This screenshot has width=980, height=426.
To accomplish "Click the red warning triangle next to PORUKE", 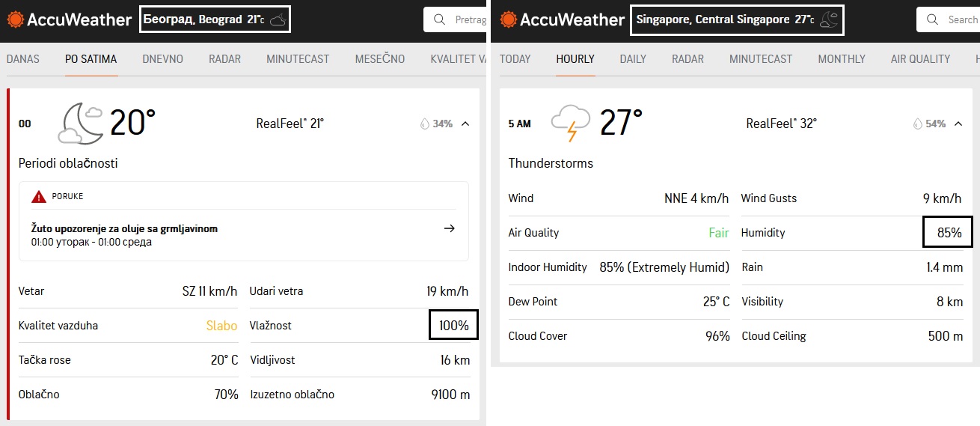I will click(39, 197).
